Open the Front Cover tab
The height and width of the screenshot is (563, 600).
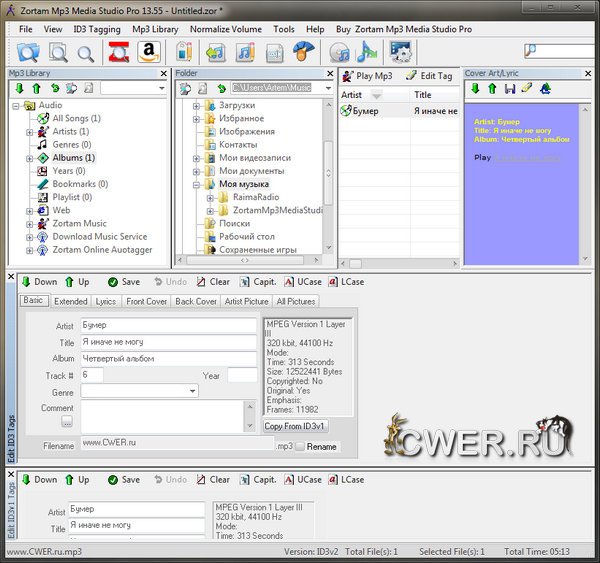pos(146,301)
